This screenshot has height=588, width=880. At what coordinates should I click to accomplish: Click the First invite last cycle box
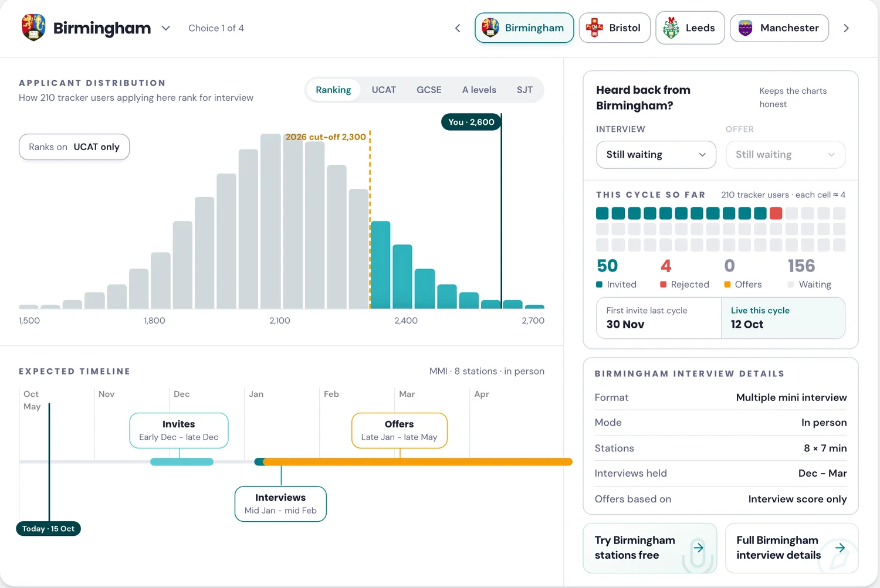point(659,318)
